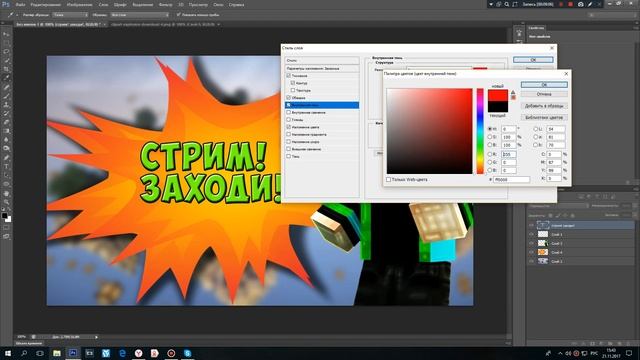Toggle the Обводка (Stroke) checkbox
Viewport: 640px width, 360px height.
pos(289,98)
